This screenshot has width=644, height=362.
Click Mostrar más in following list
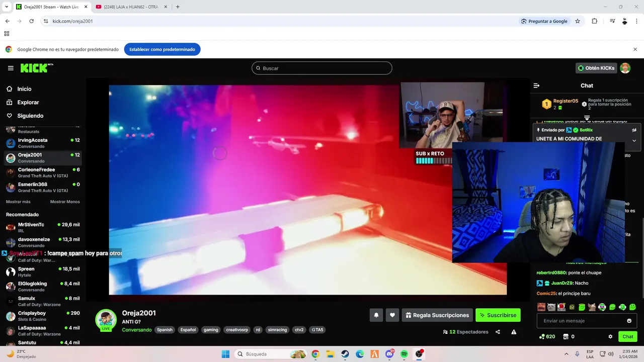coord(18,202)
